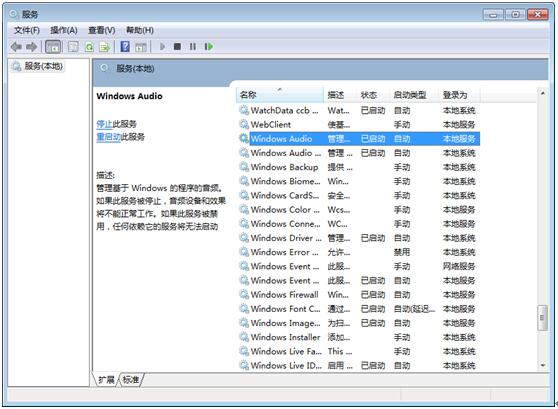The height and width of the screenshot is (409, 558).
Task: Click the gear icon of Windows Installer row
Action: point(244,337)
